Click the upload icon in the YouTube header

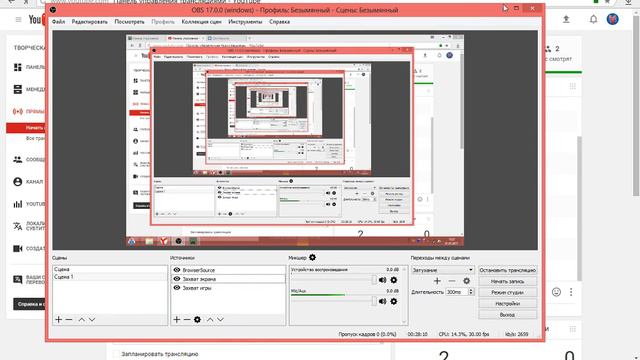(x=566, y=19)
